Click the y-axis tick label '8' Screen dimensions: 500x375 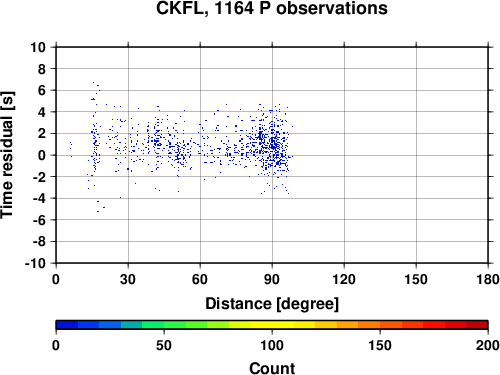coord(42,69)
